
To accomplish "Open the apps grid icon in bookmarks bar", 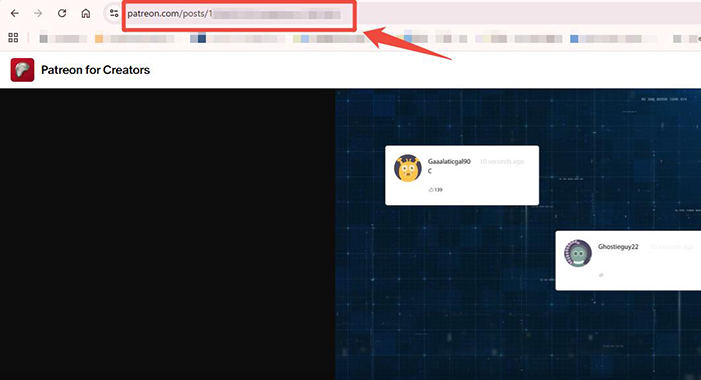I will click(x=13, y=38).
